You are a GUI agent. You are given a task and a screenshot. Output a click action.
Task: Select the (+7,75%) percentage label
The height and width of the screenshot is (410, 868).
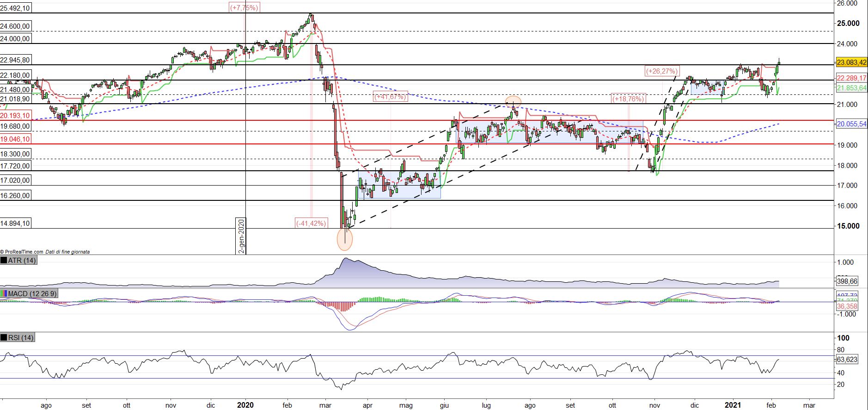tap(245, 7)
